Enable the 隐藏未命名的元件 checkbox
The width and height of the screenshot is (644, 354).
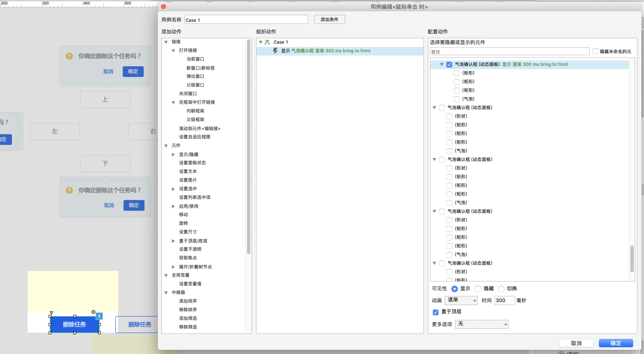tap(595, 51)
